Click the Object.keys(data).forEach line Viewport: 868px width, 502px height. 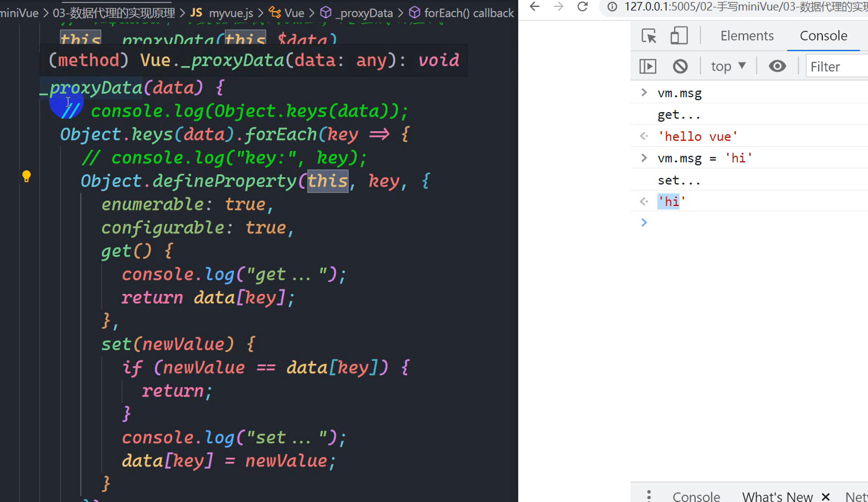[x=234, y=135]
